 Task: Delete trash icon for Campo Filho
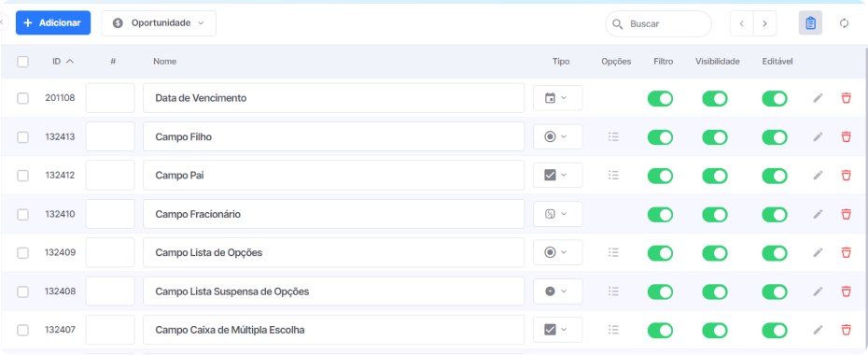point(846,136)
